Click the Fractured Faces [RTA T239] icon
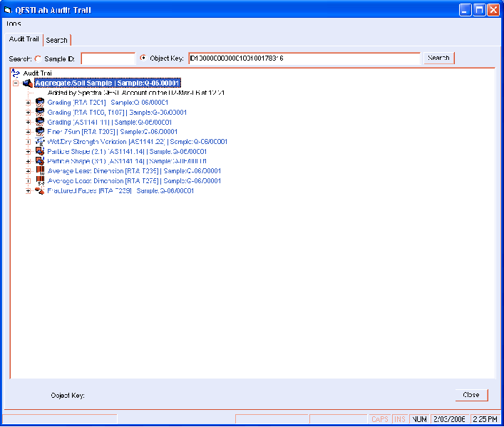Screen dimensions: 504x427 40,190
